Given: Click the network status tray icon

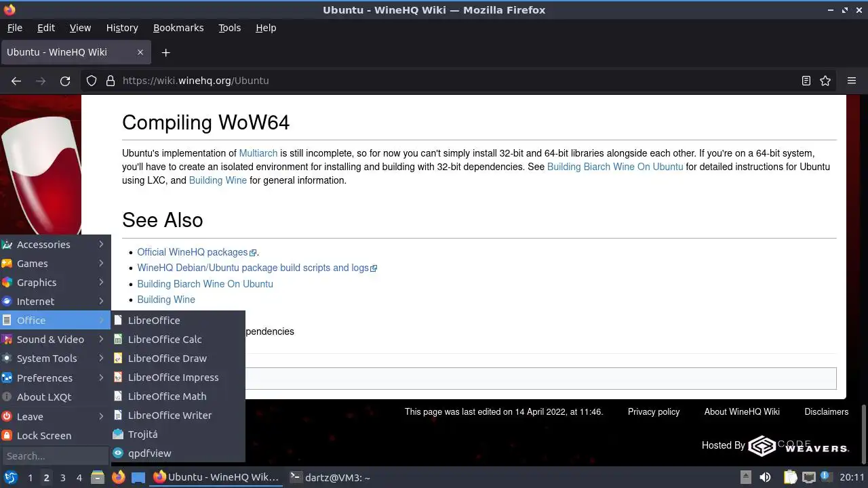Looking at the screenshot, I should 808,477.
